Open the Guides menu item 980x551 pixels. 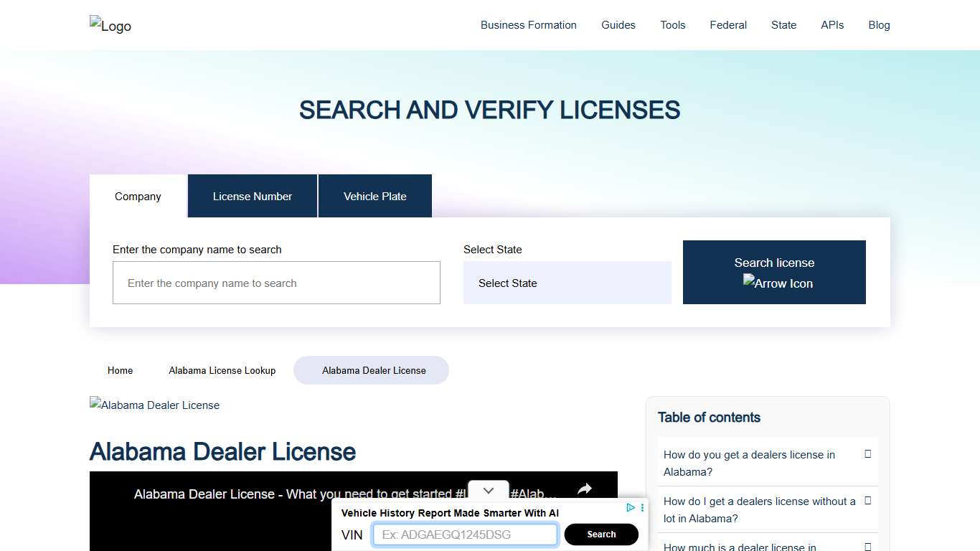(x=618, y=24)
